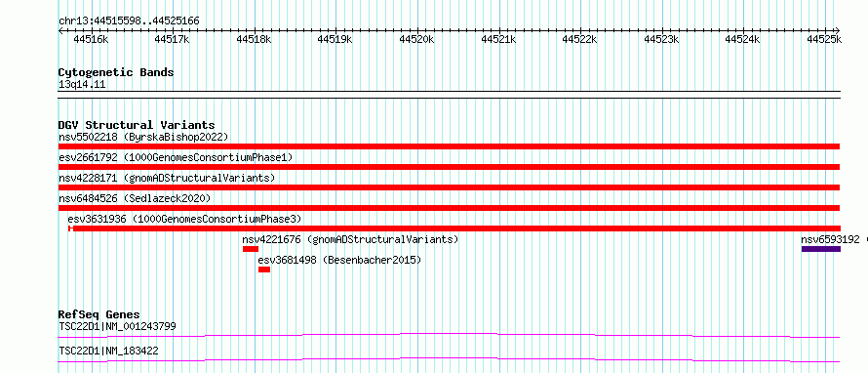The image size is (868, 373).
Task: Click the 44523k ruler tick label
Action: [662, 39]
